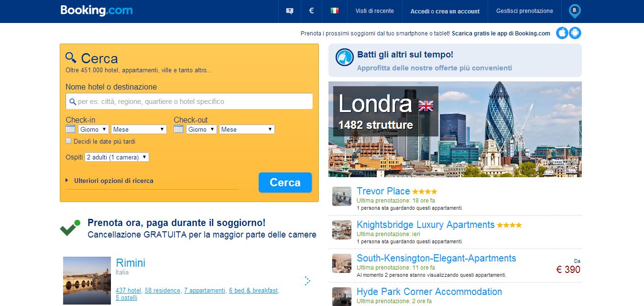This screenshot has width=644, height=306.
Task: Click 'Batti gli altri sul tempo!' heading
Action: pos(405,55)
